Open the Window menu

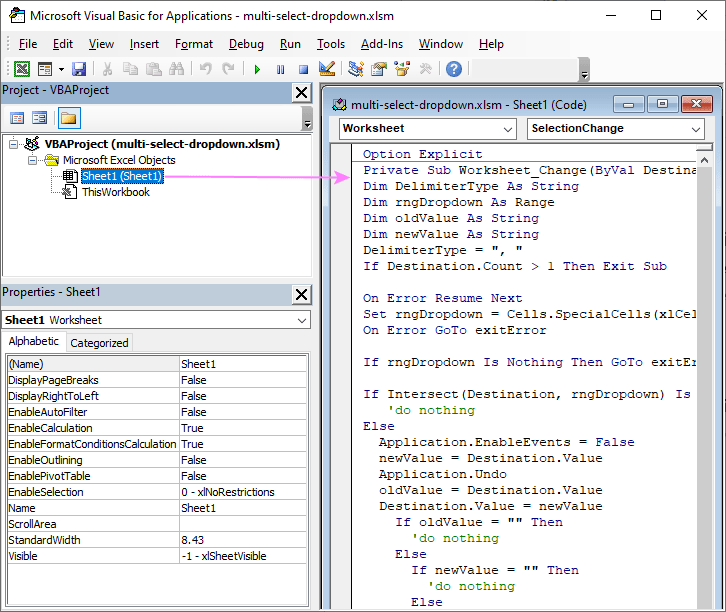pyautogui.click(x=441, y=44)
